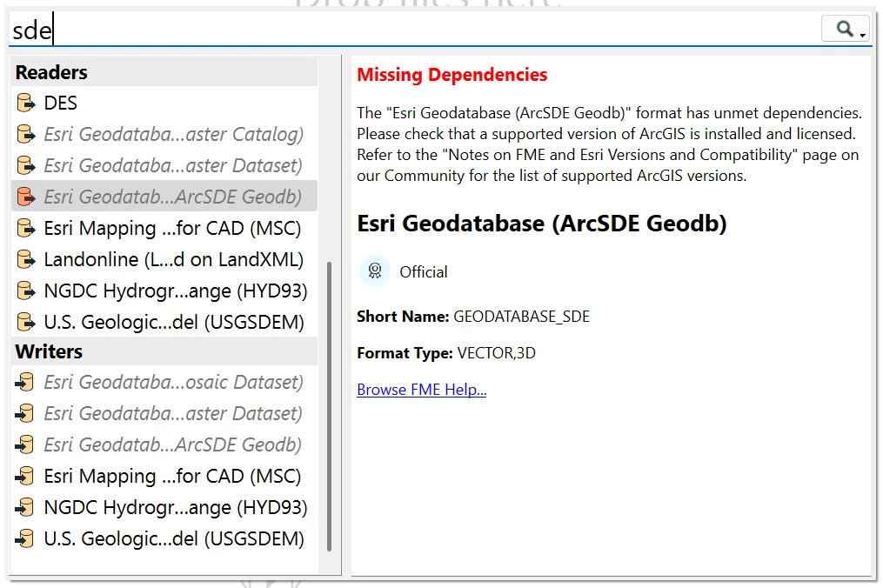883x588 pixels.
Task: Click writer icon for Esri Geodatab...ArcSDE Geodb)
Action: click(24, 444)
